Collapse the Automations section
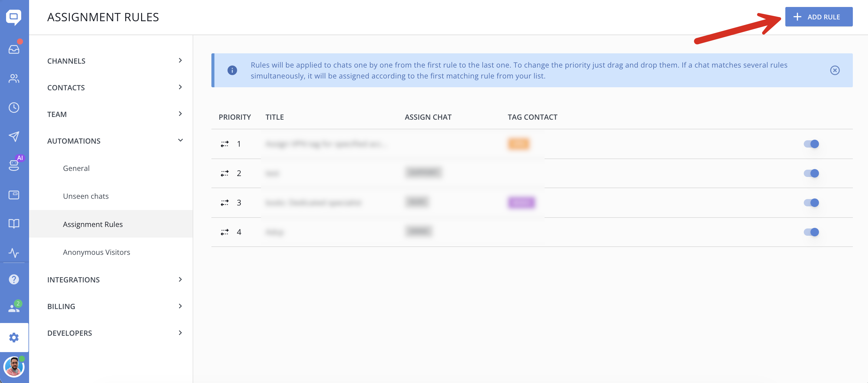 (x=114, y=141)
